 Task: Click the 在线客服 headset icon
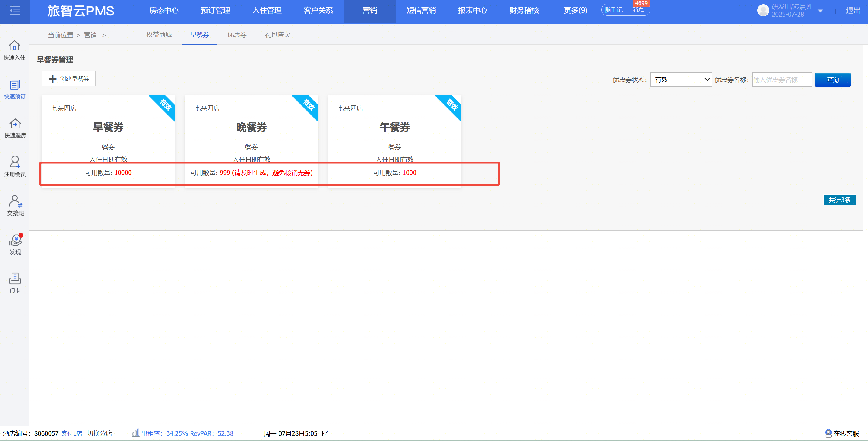pos(828,433)
